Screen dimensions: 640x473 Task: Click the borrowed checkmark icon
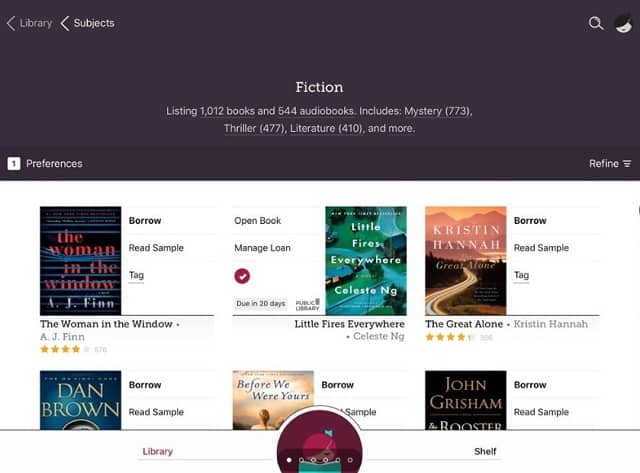(242, 276)
